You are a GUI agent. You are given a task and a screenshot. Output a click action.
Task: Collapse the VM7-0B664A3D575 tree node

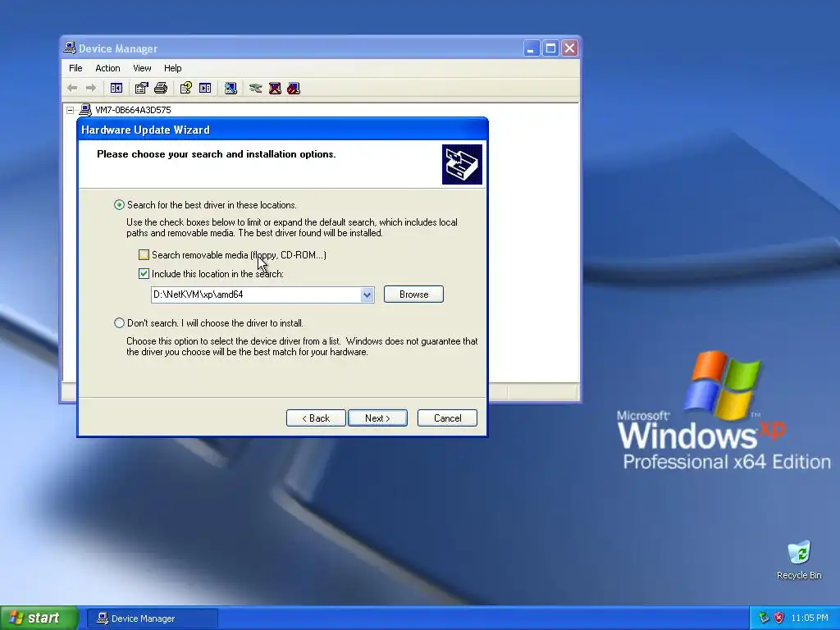[71, 110]
